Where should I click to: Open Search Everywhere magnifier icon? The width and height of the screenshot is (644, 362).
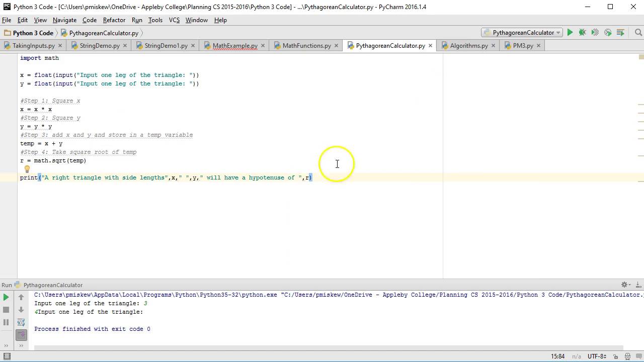coord(638,33)
